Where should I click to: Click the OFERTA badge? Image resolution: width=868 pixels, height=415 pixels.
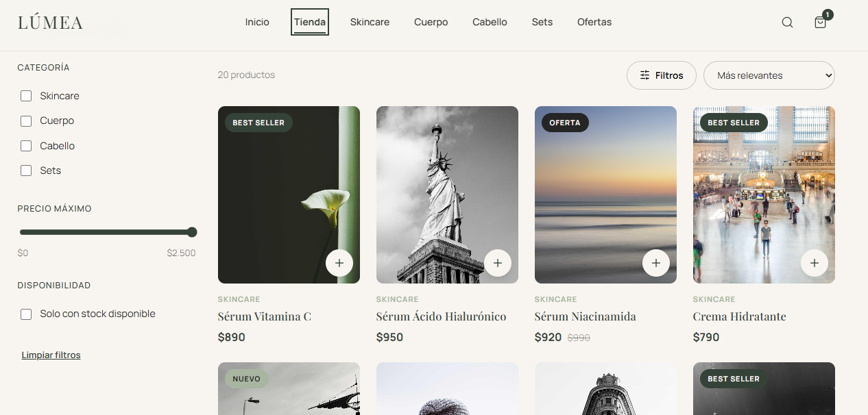point(565,123)
